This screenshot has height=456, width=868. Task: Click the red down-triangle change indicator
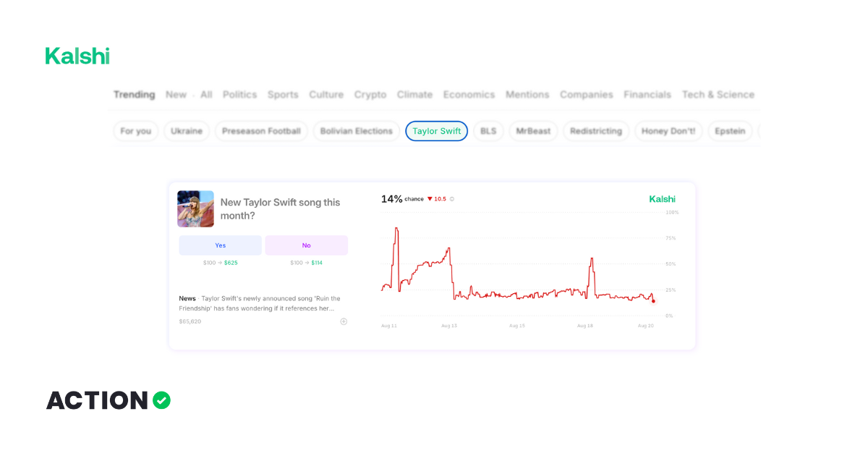point(430,199)
